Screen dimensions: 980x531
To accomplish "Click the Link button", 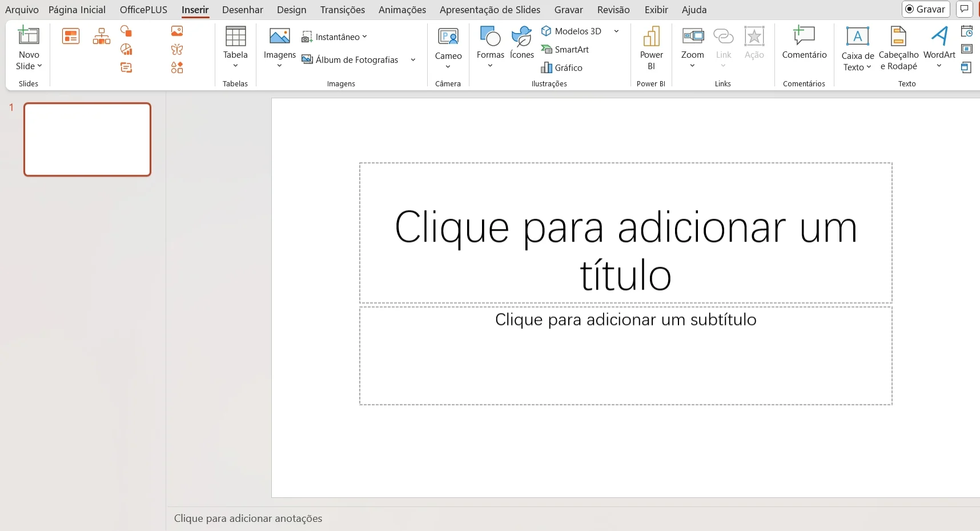I will (x=724, y=47).
